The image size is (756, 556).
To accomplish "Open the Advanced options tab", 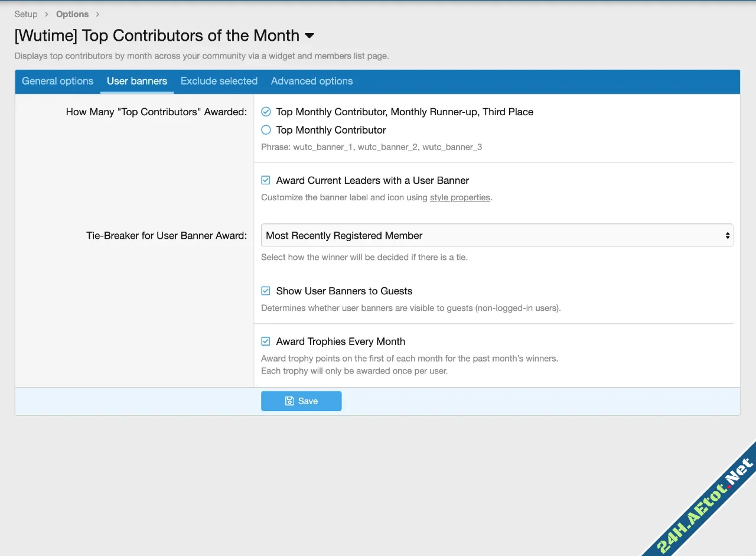I will pos(311,81).
